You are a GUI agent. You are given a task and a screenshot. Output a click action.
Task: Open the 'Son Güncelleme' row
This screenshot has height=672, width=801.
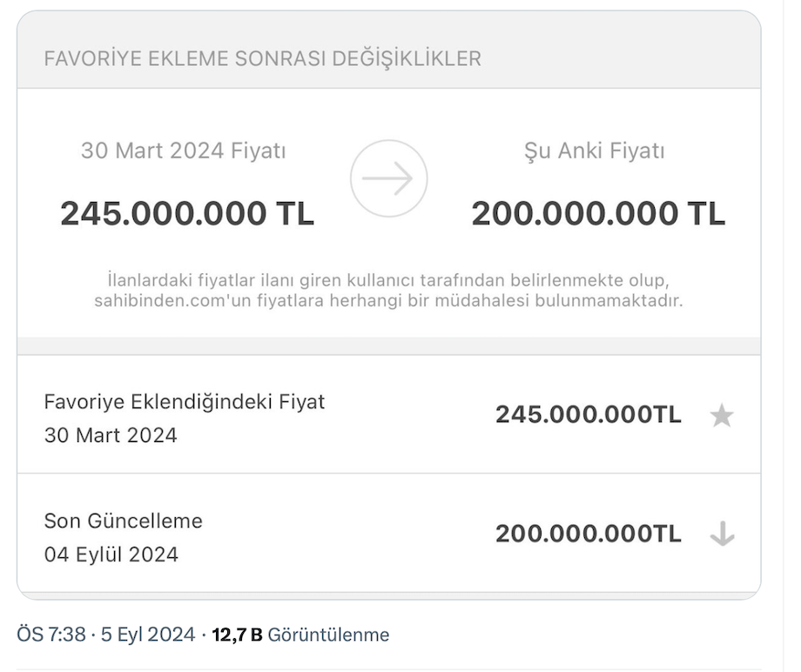point(123,521)
